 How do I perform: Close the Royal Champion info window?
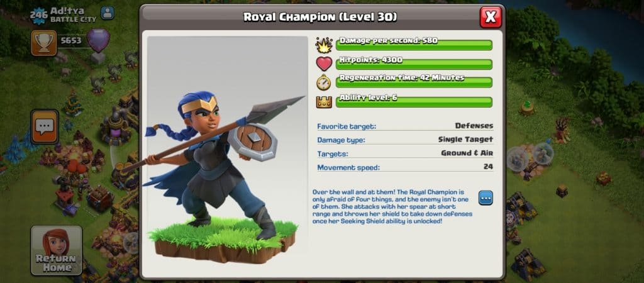click(491, 17)
